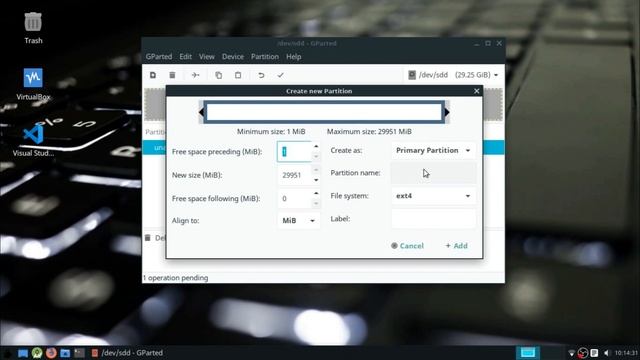Open the File system ext4 dropdown
The image size is (640, 360).
coord(433,196)
